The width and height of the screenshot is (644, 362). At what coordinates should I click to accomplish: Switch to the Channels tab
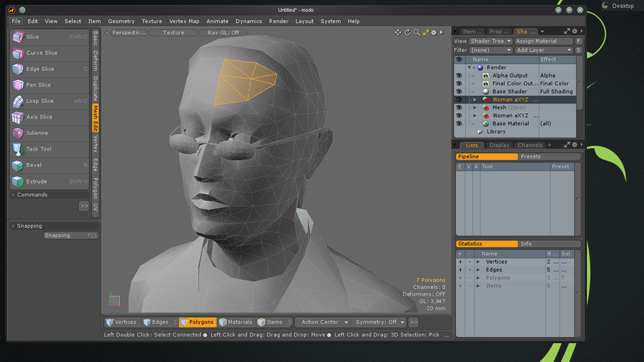click(x=530, y=145)
